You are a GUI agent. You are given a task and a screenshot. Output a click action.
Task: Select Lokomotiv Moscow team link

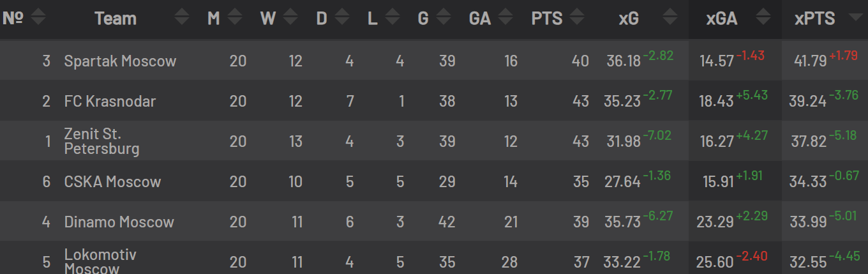coord(100,261)
